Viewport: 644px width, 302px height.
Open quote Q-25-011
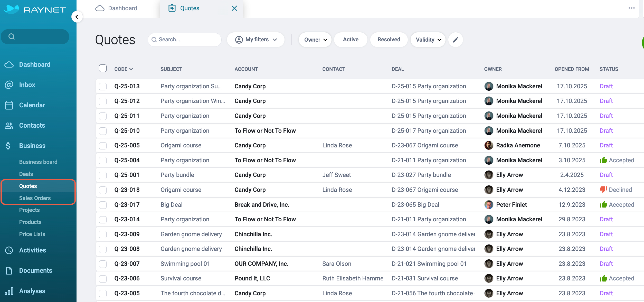click(127, 116)
